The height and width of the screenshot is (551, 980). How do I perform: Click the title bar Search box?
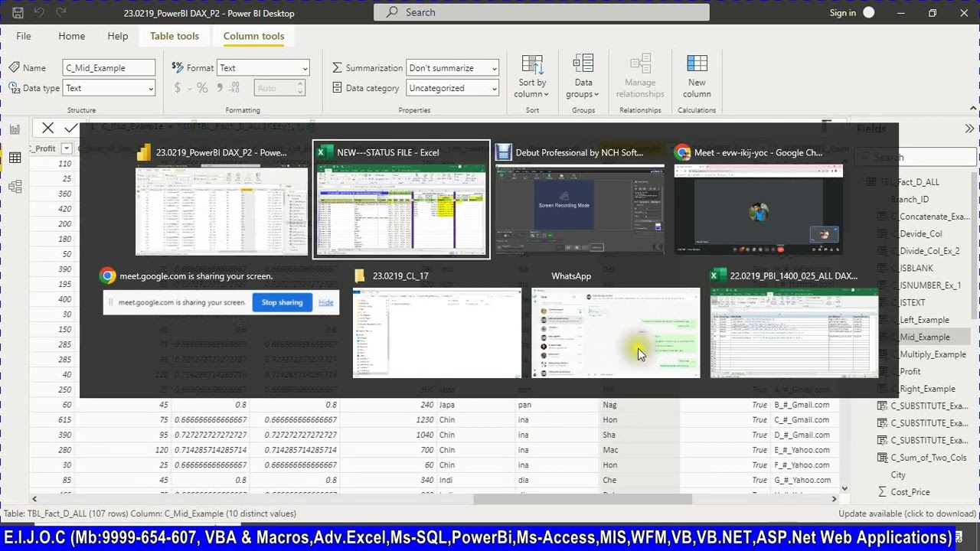[541, 12]
